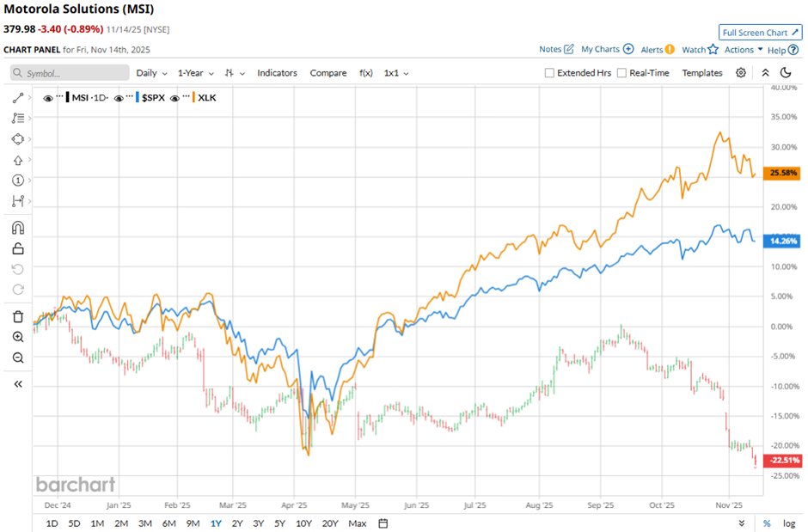Focus the Symbol search field

pyautogui.click(x=70, y=73)
